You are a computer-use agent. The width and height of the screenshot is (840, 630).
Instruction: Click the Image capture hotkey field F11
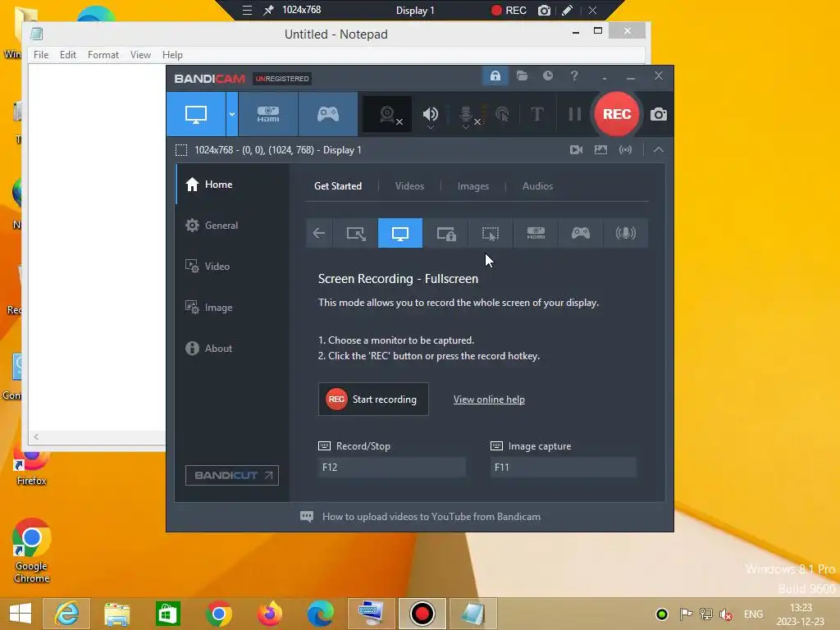tap(563, 467)
